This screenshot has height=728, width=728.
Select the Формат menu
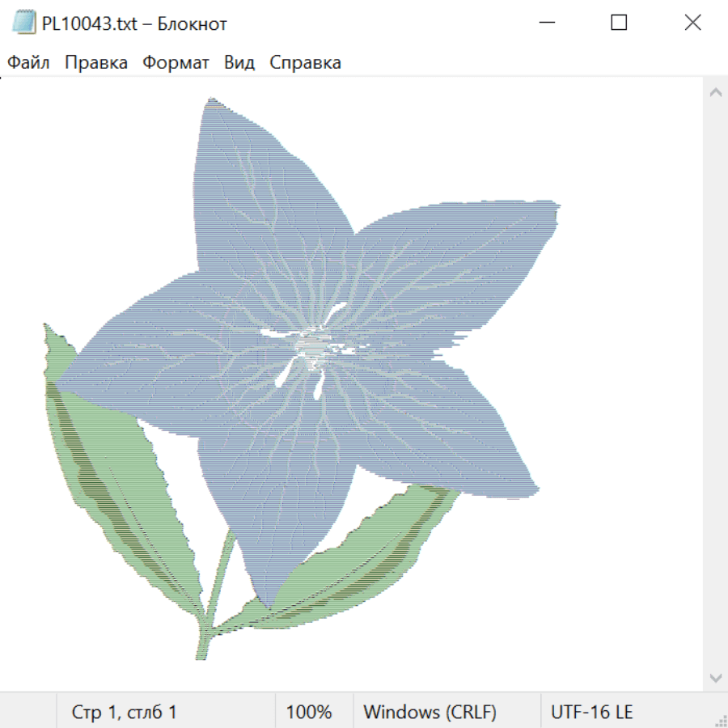[x=176, y=63]
